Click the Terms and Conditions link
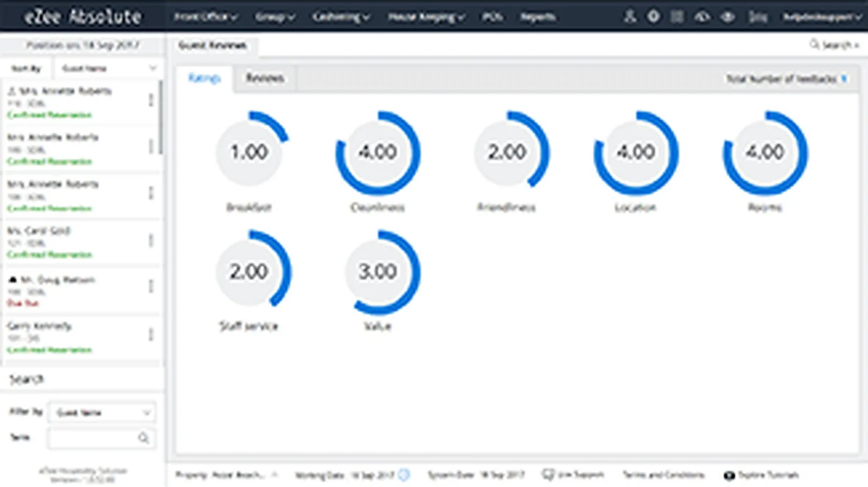The height and width of the screenshot is (487, 868). (663, 475)
